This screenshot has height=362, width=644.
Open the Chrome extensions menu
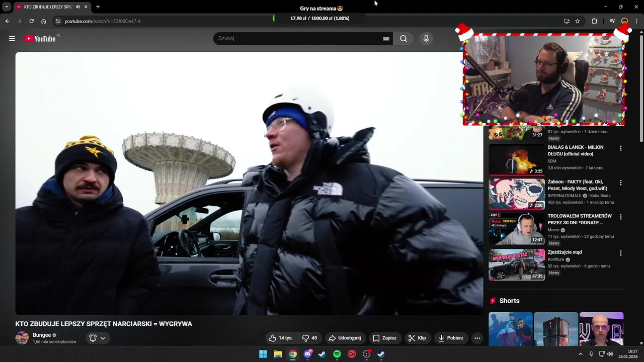[595, 21]
